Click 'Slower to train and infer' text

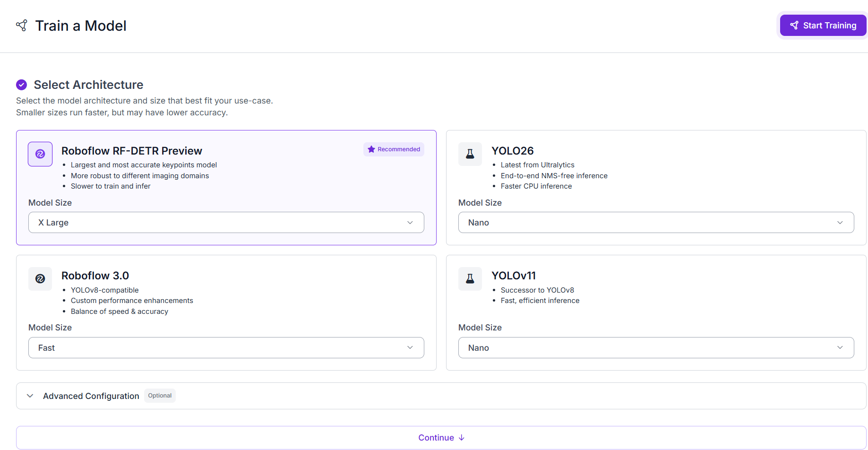pos(111,186)
